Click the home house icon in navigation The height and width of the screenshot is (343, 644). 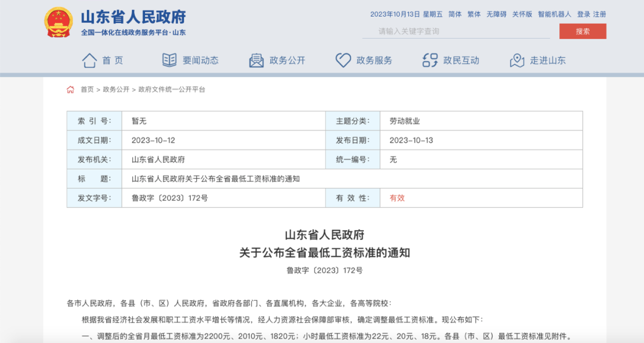tap(89, 60)
